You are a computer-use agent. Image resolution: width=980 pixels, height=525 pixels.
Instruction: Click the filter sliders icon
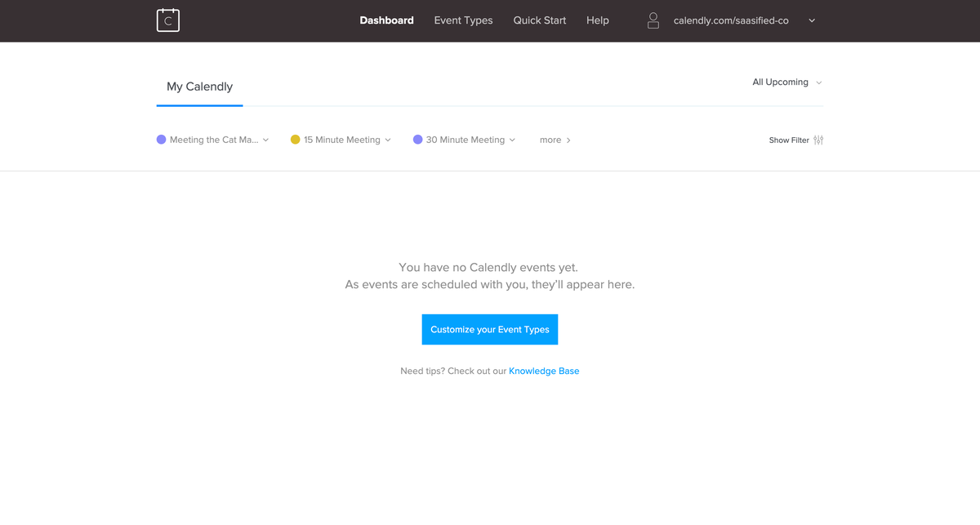(x=818, y=140)
